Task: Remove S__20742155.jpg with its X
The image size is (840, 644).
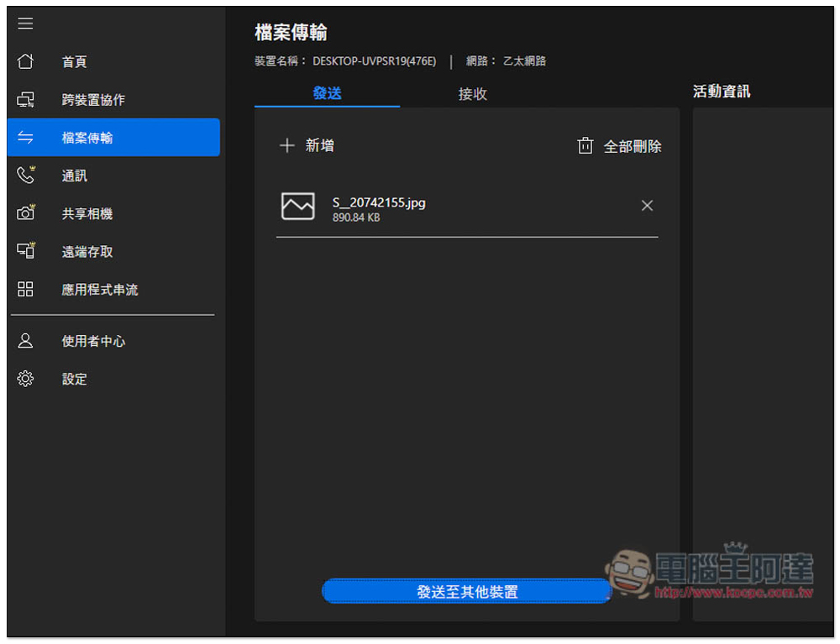Action: (647, 206)
